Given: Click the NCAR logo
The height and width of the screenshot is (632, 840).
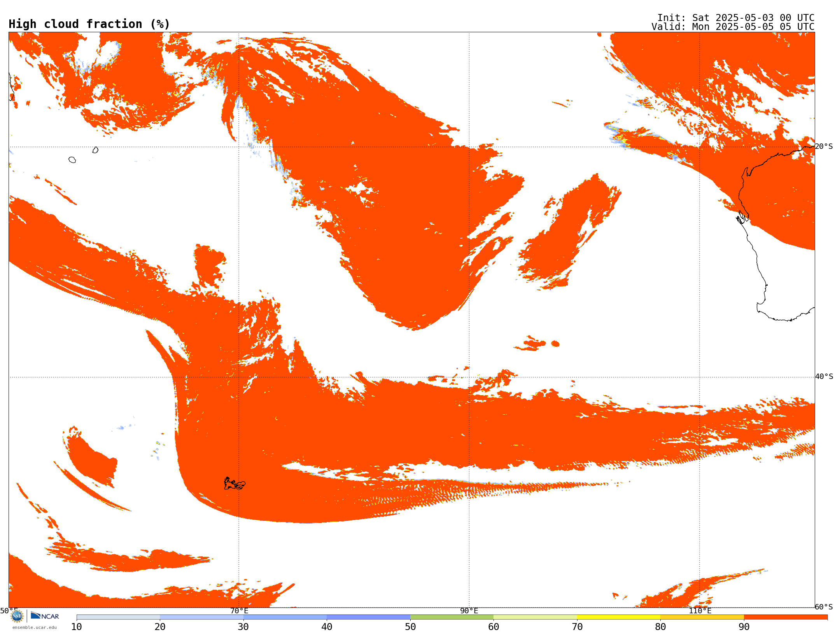Looking at the screenshot, I should point(45,616).
